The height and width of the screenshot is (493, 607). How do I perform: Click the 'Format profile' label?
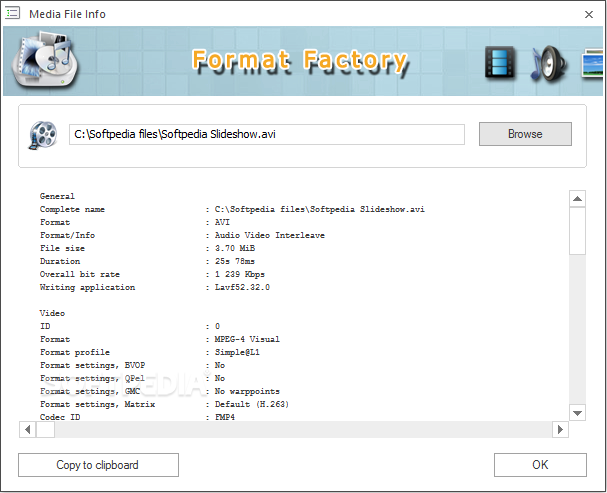75,353
